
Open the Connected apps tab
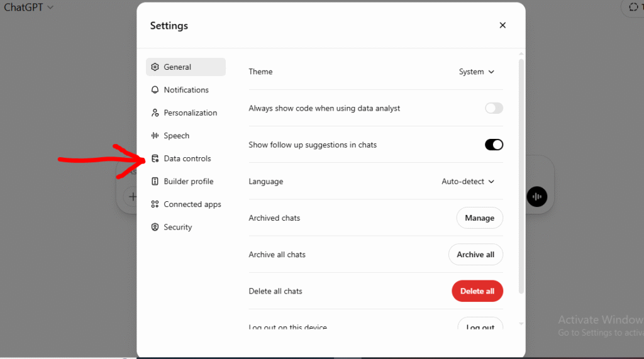point(186,204)
